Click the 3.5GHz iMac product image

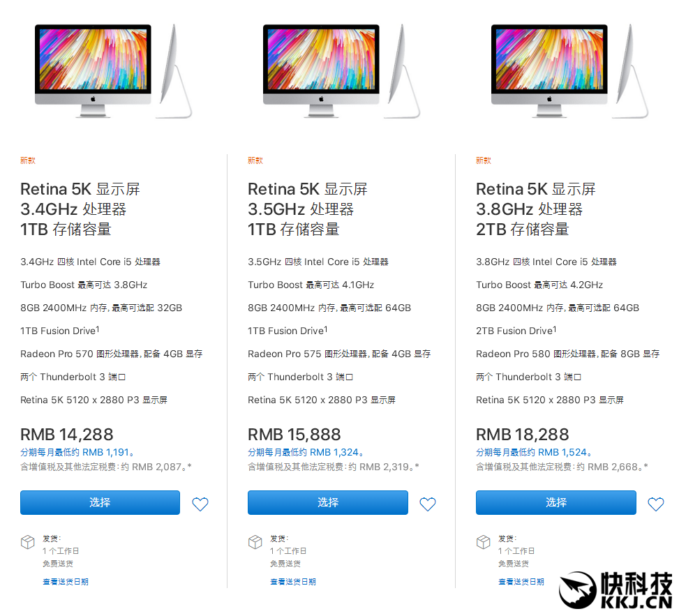point(341,71)
